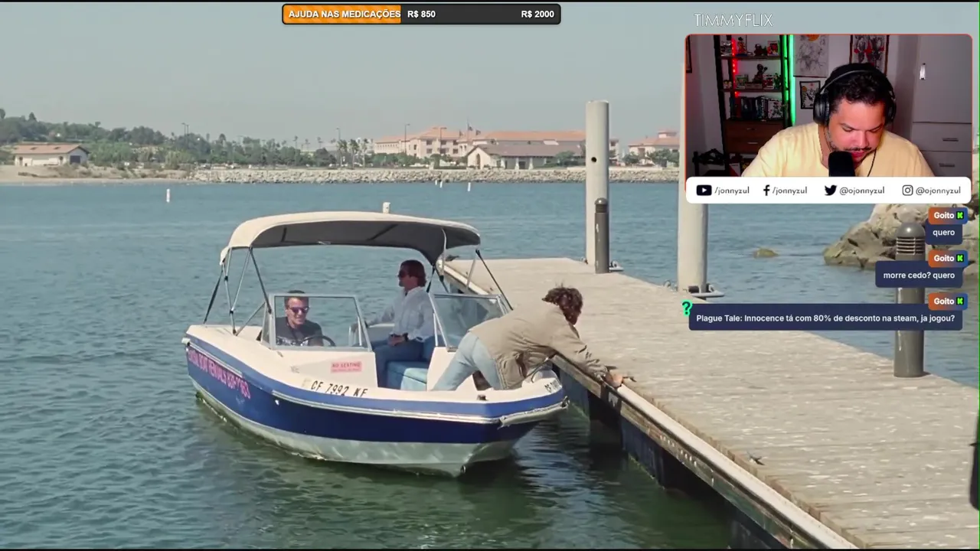Screen dimensions: 980x551
Task: Click the Twitter bird icon
Action: click(x=830, y=191)
